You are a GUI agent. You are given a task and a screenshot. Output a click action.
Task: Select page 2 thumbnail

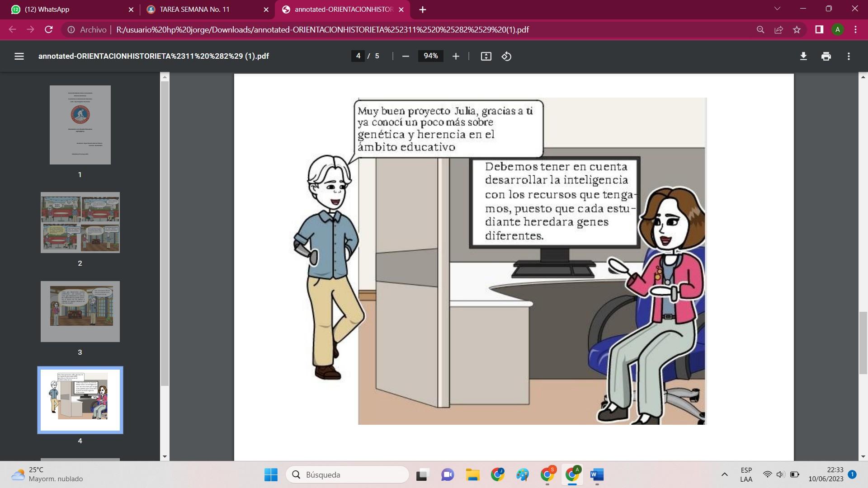pyautogui.click(x=80, y=222)
